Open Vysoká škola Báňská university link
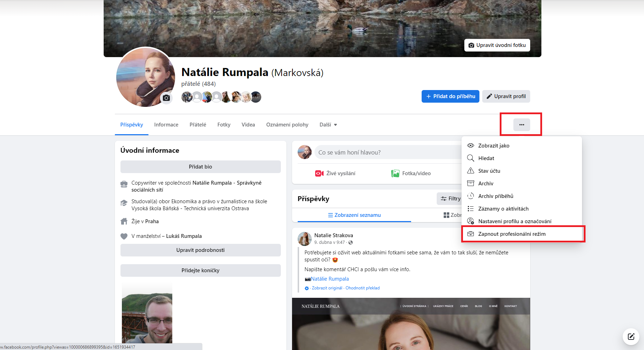Viewport: 644px width, 350px height. click(190, 208)
